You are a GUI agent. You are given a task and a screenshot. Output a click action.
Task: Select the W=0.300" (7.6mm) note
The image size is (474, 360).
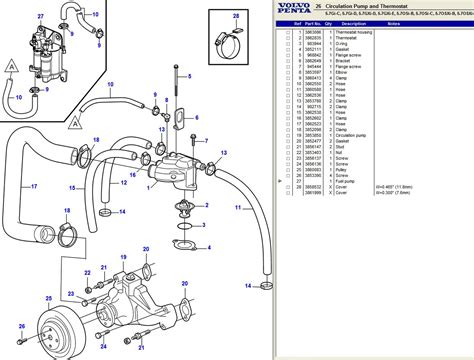393,193
